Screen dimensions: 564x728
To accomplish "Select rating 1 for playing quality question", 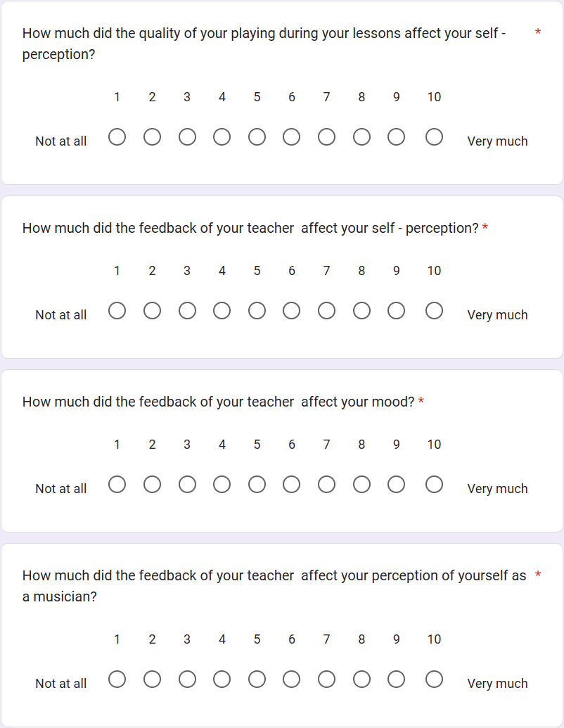I will [117, 136].
